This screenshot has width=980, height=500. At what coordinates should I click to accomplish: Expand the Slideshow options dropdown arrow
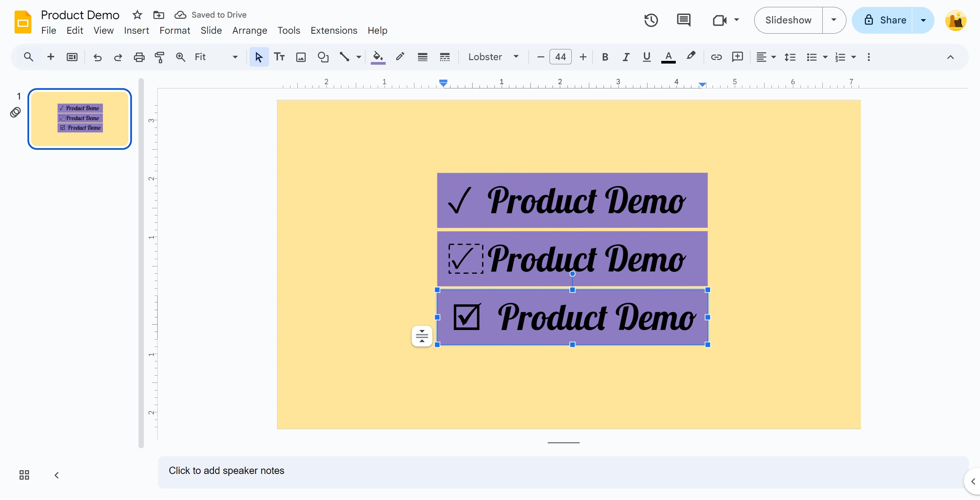tap(834, 20)
